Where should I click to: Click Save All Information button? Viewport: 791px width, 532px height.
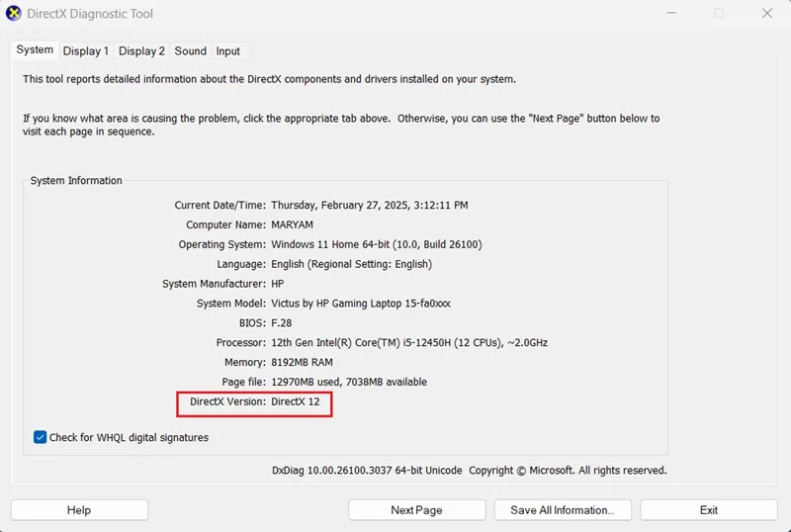[563, 510]
